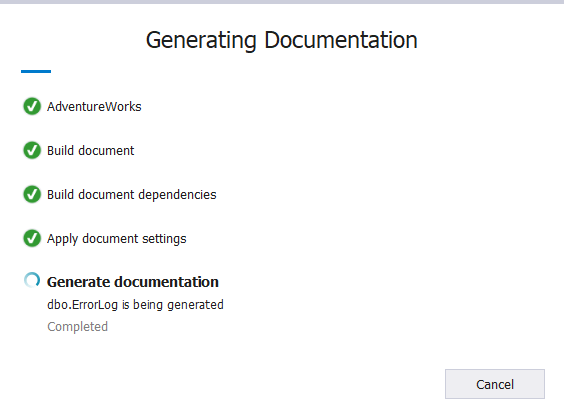Select the AdventureWorks step label
Viewport: 564px width, 417px height.
[x=94, y=106]
